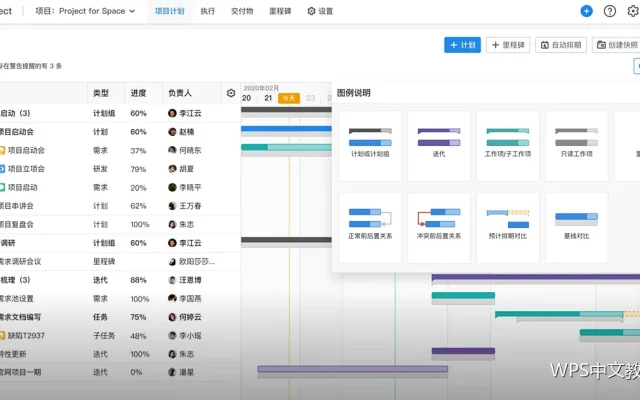Screen dimensions: 640x400
Task: Click the 子任务 type cell
Action: [x=104, y=336]
